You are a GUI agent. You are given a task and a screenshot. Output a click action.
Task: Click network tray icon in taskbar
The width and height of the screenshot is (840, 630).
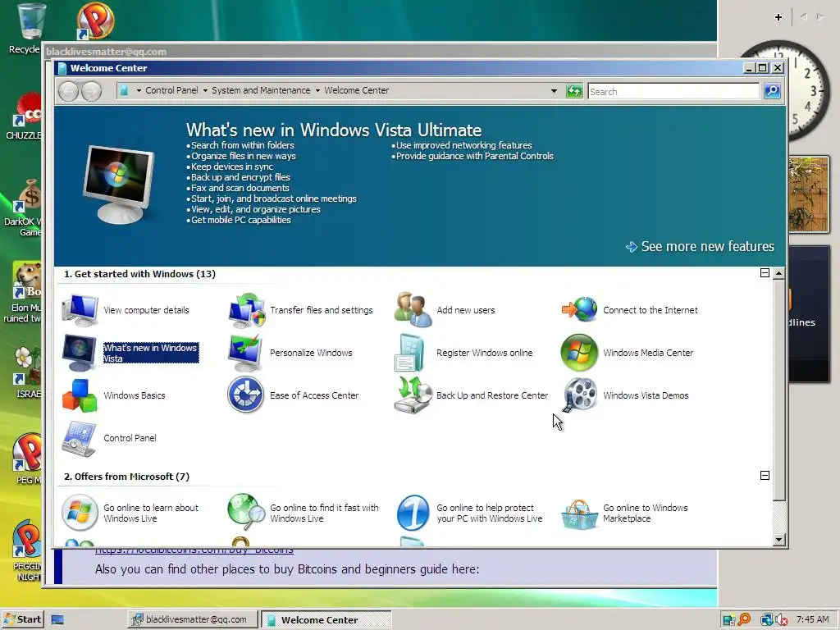tap(767, 620)
